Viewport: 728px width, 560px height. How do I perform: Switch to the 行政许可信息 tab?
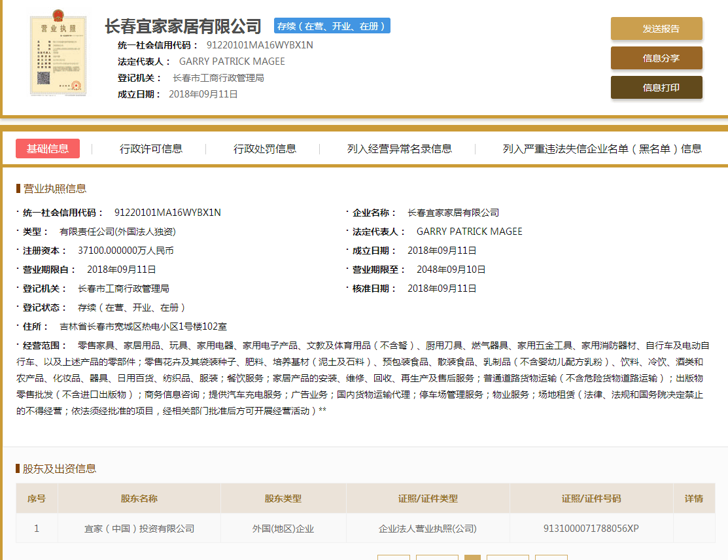point(151,149)
